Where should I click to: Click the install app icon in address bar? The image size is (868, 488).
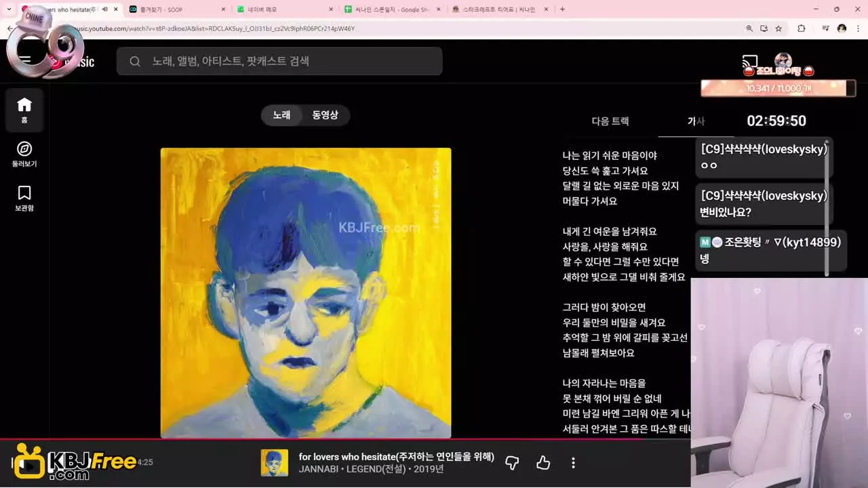coord(764,28)
